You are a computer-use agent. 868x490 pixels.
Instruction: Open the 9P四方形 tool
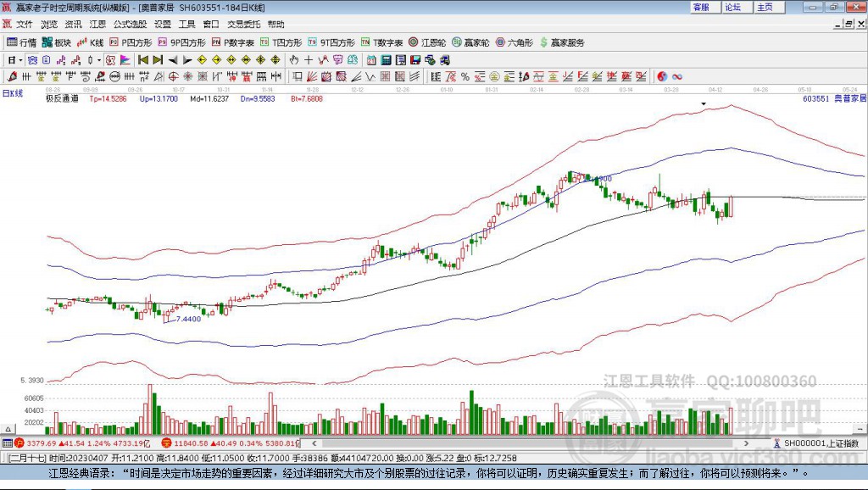tap(181, 42)
